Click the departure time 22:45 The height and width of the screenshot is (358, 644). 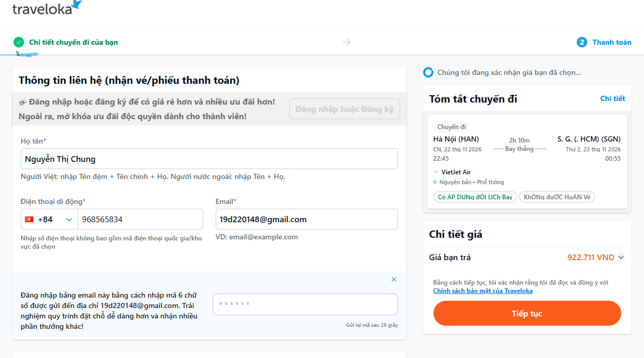(x=441, y=159)
